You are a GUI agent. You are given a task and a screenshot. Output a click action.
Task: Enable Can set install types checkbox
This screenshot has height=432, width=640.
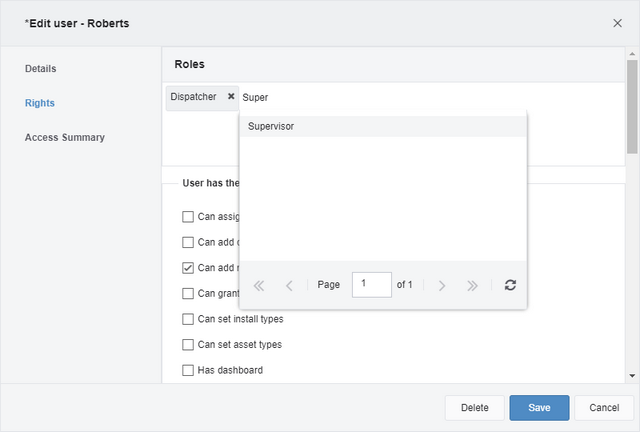188,319
